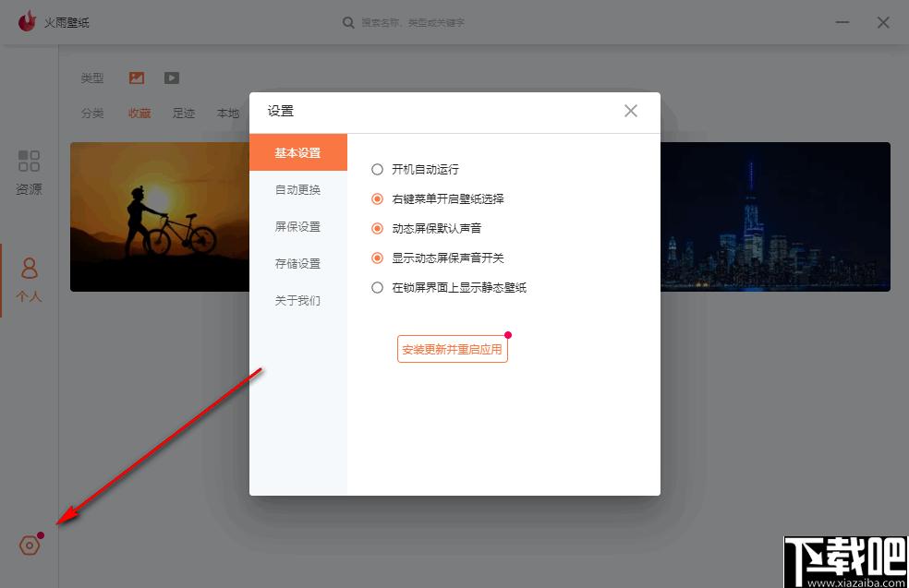Filter by image type icon
This screenshot has height=588, width=909.
click(x=137, y=78)
